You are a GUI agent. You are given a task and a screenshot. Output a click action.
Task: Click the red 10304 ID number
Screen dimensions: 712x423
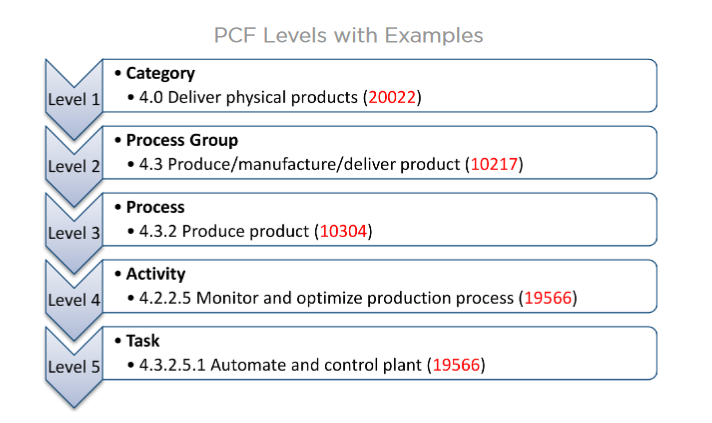point(343,231)
